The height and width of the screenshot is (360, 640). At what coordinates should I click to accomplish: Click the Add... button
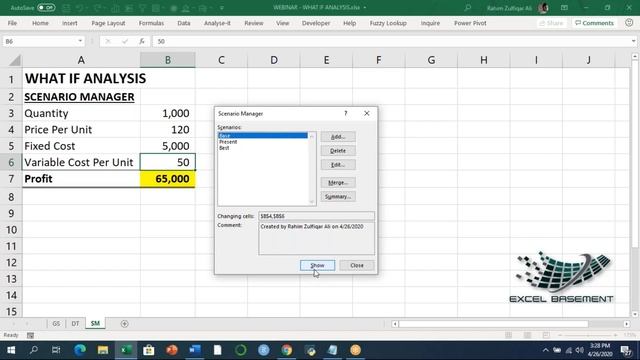click(338, 137)
